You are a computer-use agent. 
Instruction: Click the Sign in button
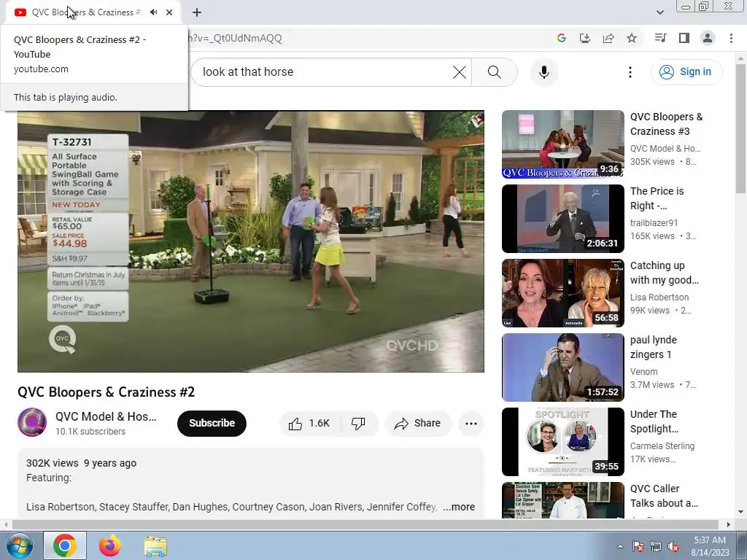(686, 72)
